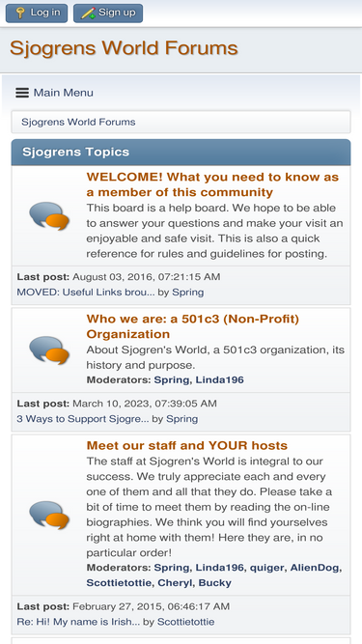The image size is (362, 644).
Task: Click the Who we are board bubble icon
Action: coord(49,350)
